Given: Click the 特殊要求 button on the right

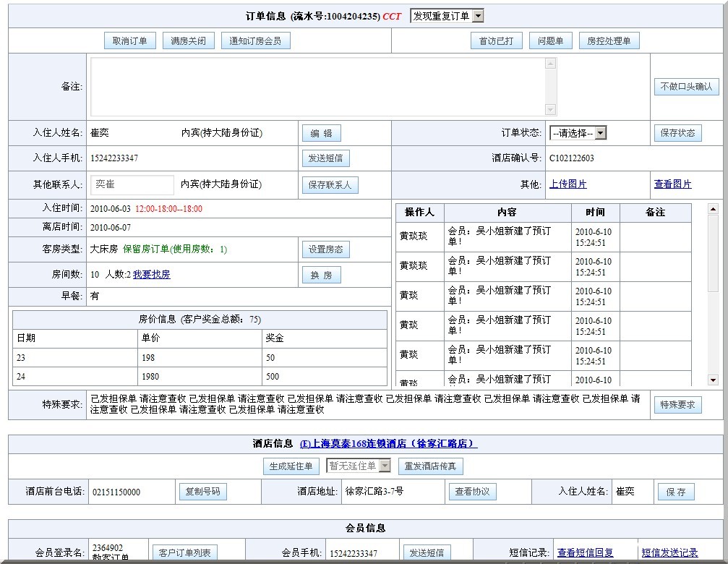Looking at the screenshot, I should point(678,405).
